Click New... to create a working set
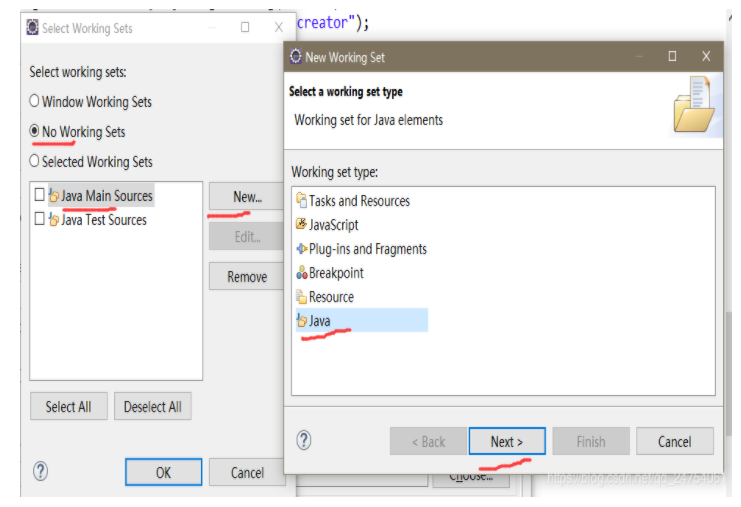 coord(246,196)
